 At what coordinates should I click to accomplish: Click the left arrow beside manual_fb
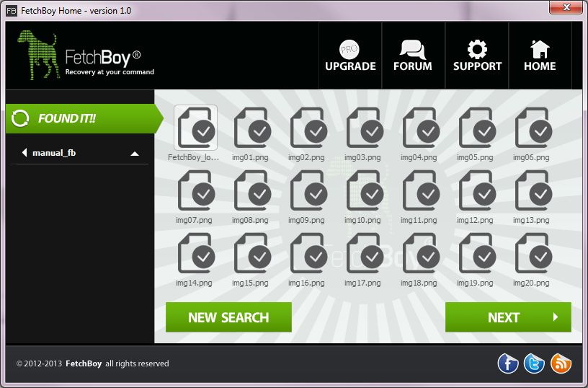click(x=24, y=153)
